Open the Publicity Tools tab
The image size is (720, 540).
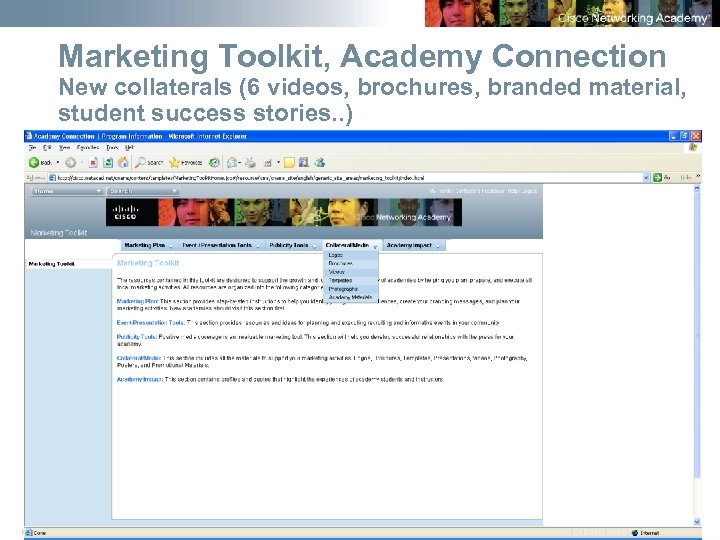point(292,245)
